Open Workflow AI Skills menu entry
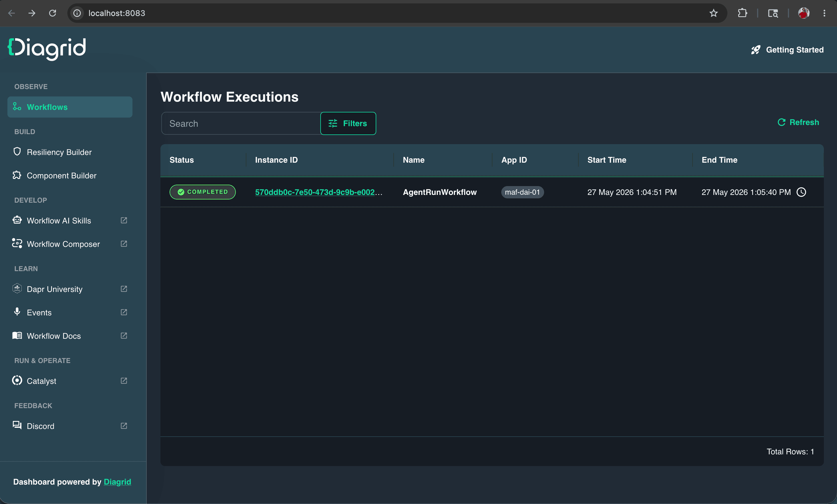Image resolution: width=837 pixels, height=504 pixels. 70,220
